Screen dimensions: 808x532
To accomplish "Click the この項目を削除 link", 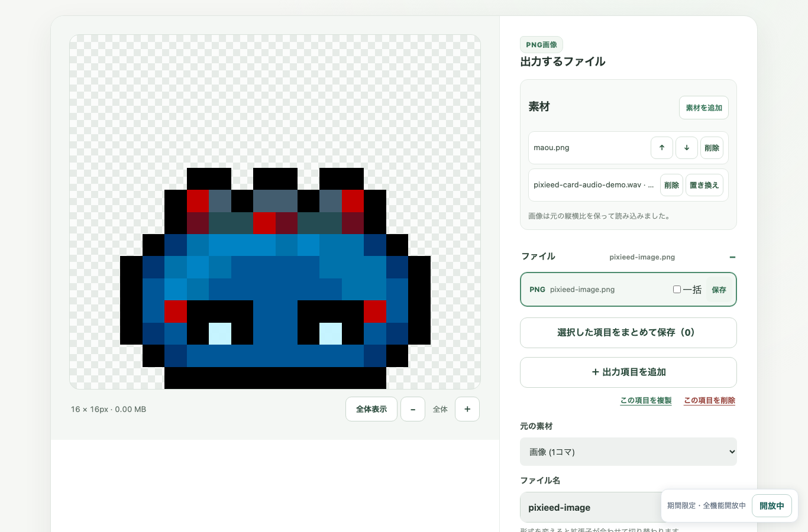I will tap(709, 400).
